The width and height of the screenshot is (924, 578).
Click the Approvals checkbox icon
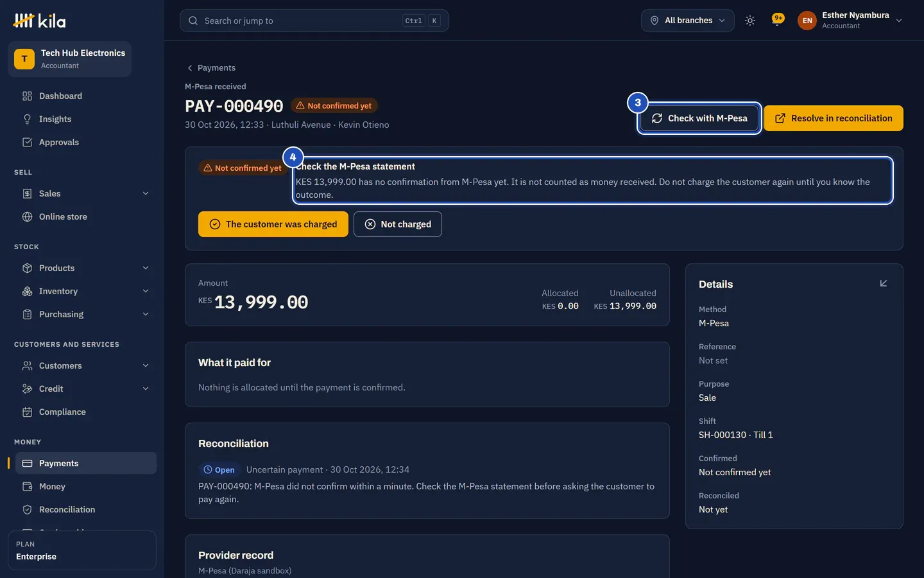click(27, 142)
